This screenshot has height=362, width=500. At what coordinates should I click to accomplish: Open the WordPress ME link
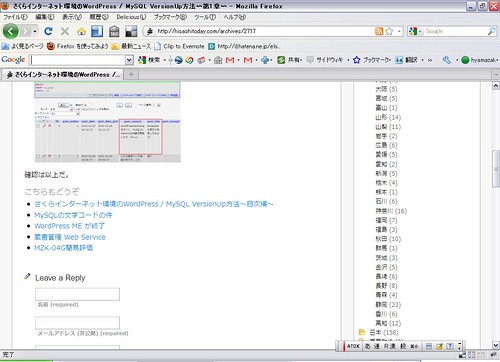(x=70, y=226)
